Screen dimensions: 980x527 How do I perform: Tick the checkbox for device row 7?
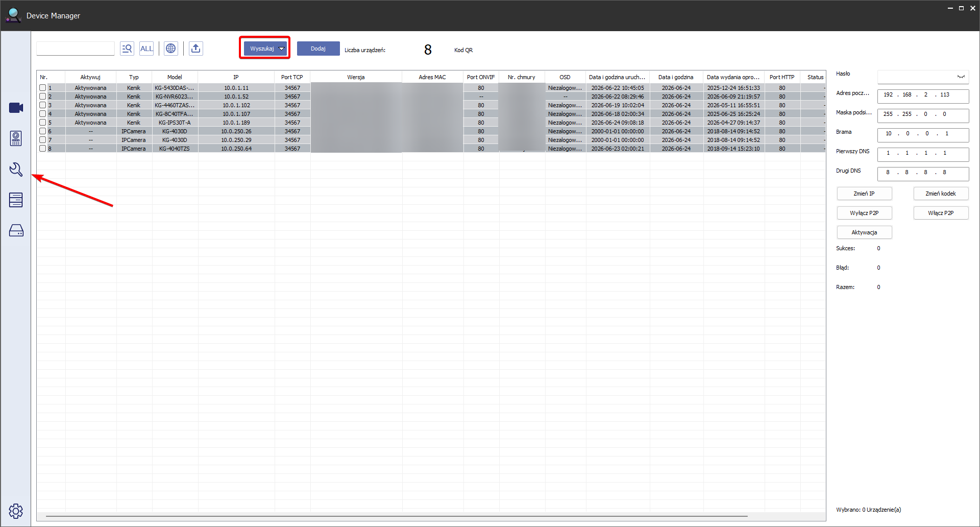coord(43,140)
